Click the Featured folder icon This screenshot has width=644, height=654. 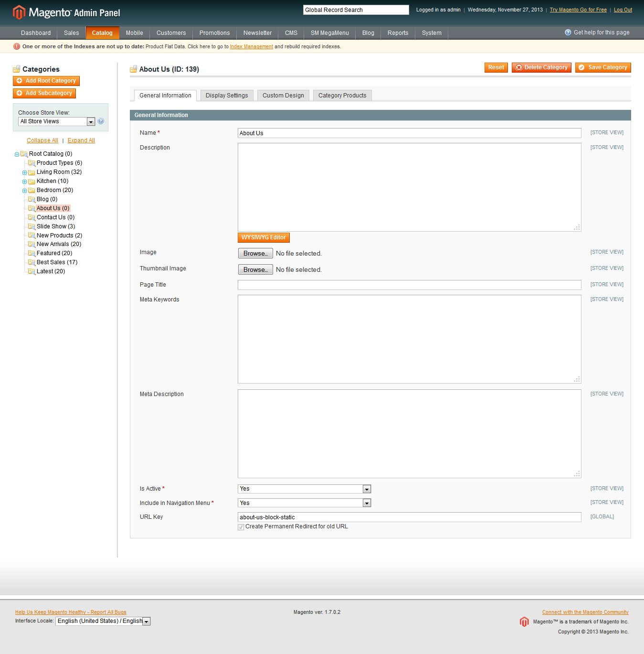tap(32, 253)
